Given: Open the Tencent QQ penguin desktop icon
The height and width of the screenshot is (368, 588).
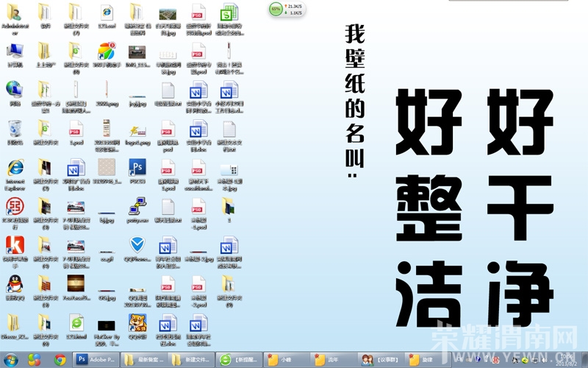Looking at the screenshot, I should click(x=14, y=284).
